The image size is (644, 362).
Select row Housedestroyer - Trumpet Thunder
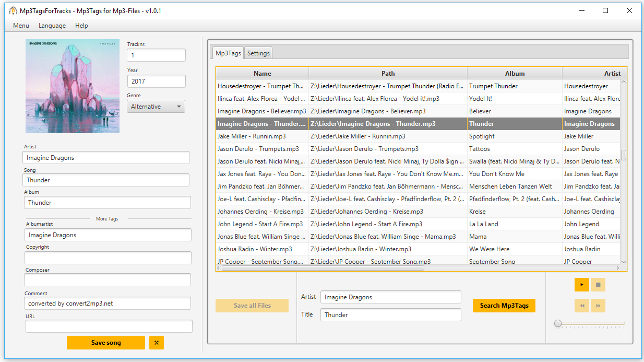(418, 86)
